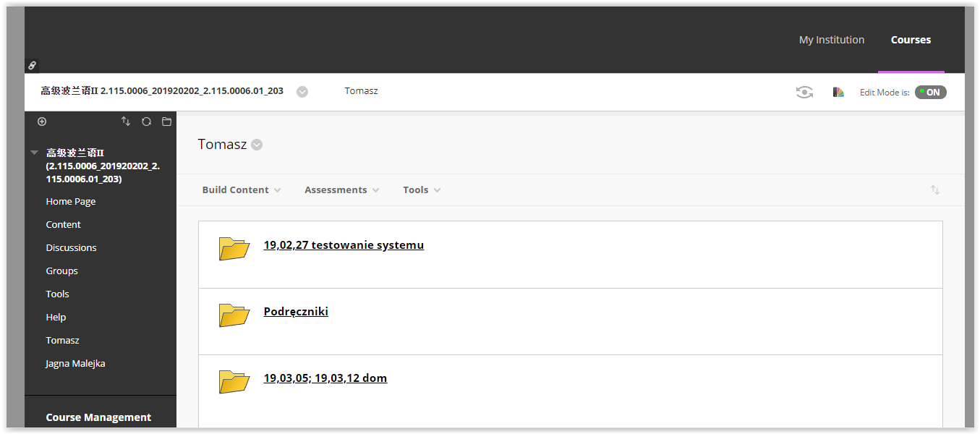Collapse the course menu triangle
Image resolution: width=980 pixels, height=434 pixels.
[x=34, y=153]
